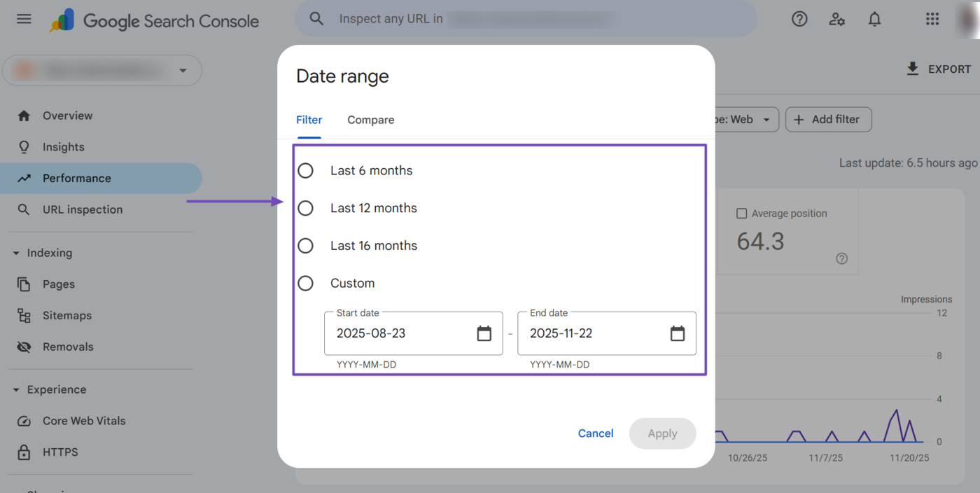Open the property selector dropdown

[182, 70]
